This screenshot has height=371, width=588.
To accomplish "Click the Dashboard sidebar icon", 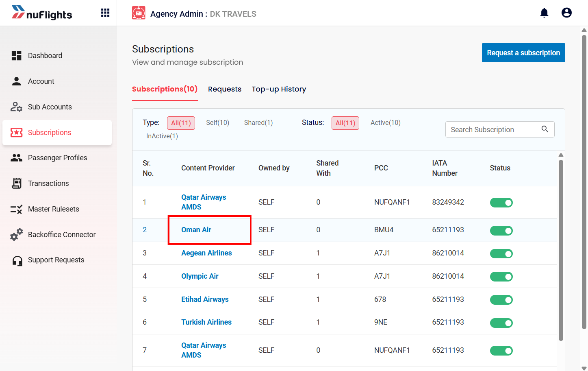I will 16,56.
